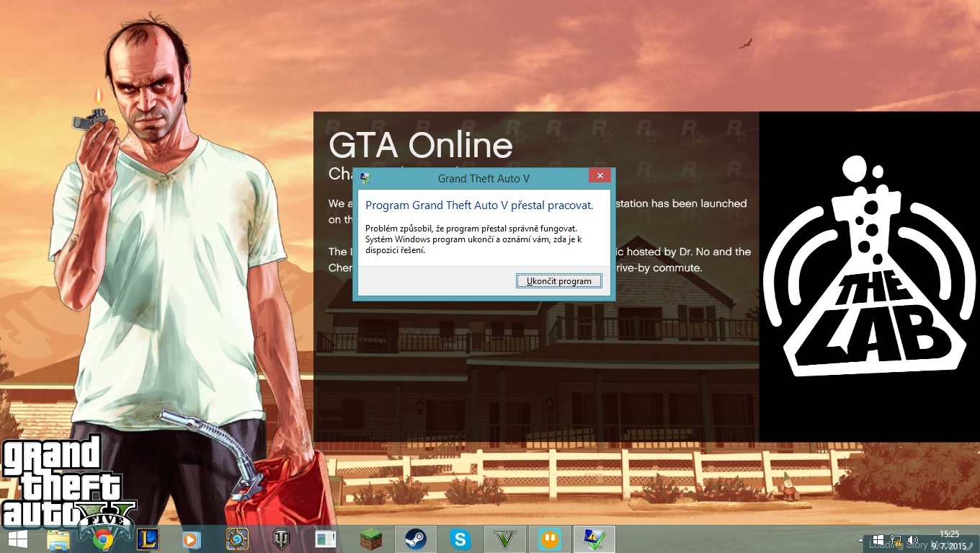Viewport: 980px width, 553px height.
Task: Open the volume control in the tray
Action: 913,540
